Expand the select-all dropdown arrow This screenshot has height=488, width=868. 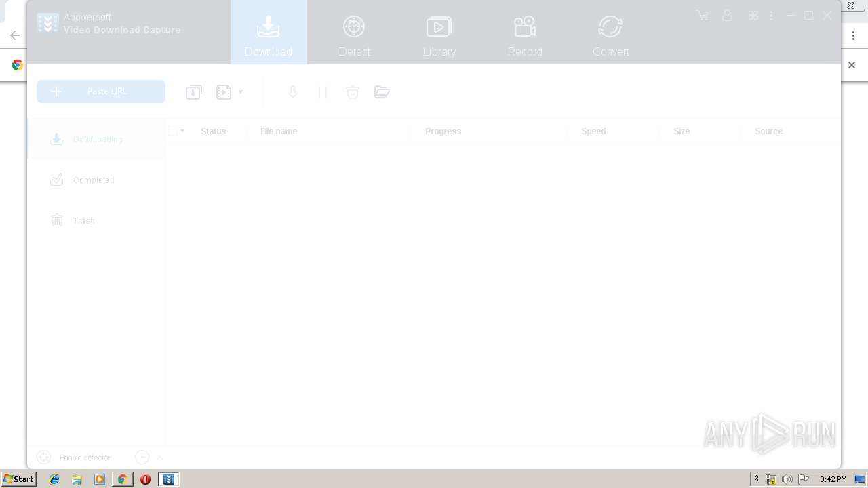[x=182, y=131]
